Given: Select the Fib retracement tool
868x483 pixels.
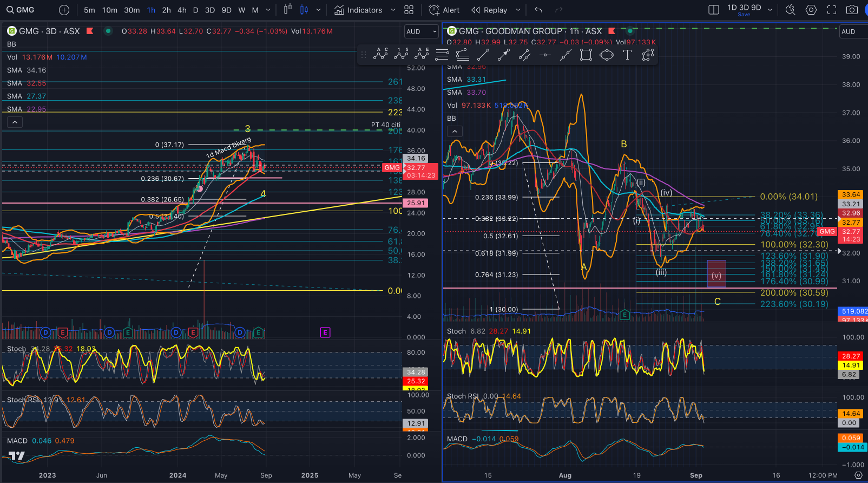Looking at the screenshot, I should click(x=442, y=54).
